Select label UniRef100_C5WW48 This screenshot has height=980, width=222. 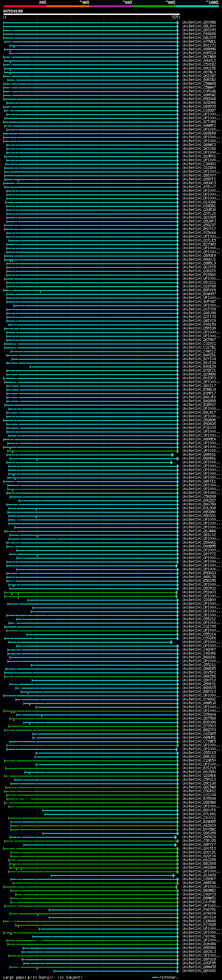(x=199, y=84)
